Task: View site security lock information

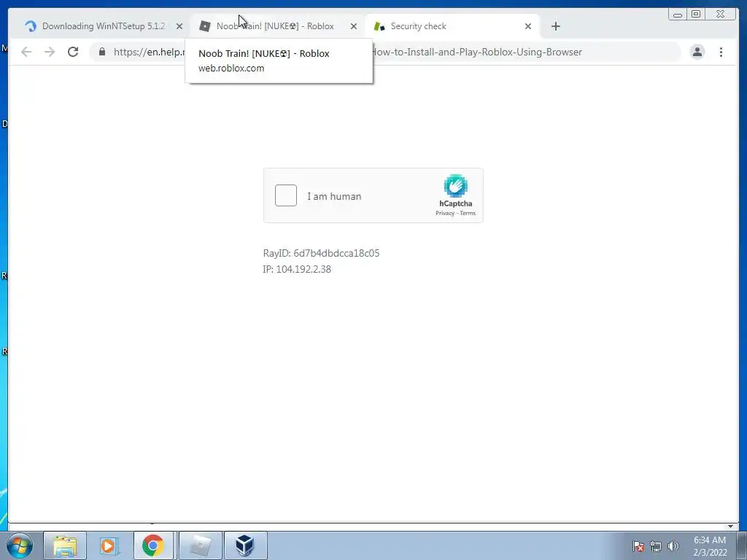Action: [x=102, y=52]
